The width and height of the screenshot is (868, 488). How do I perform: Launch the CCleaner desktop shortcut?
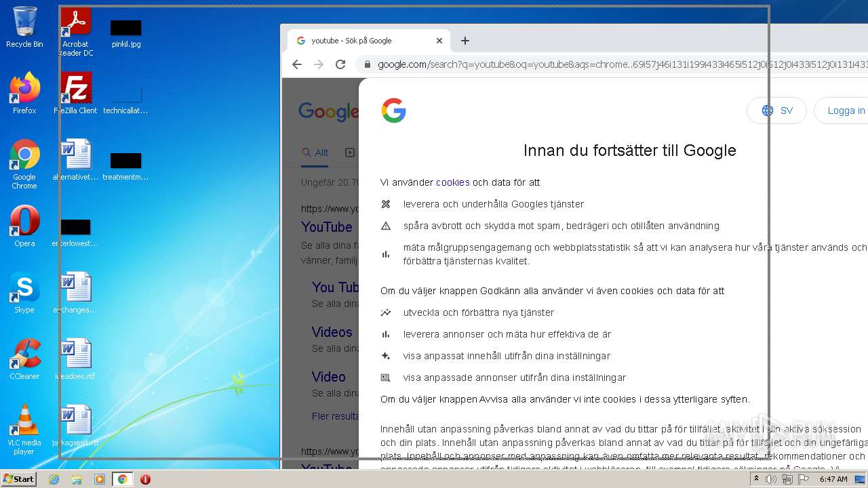click(24, 359)
